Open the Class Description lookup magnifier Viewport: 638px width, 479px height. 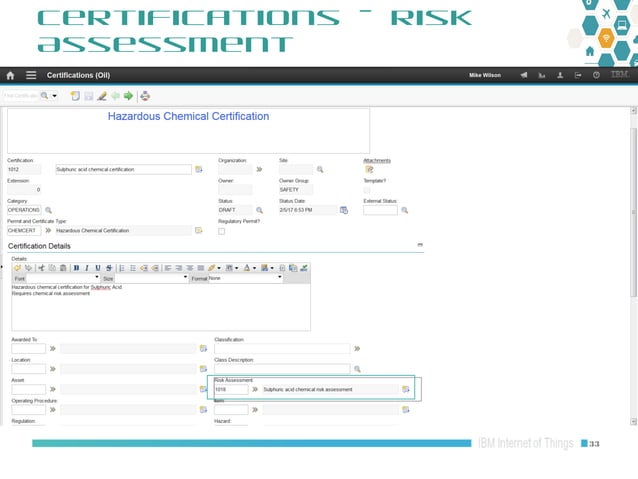coord(357,369)
